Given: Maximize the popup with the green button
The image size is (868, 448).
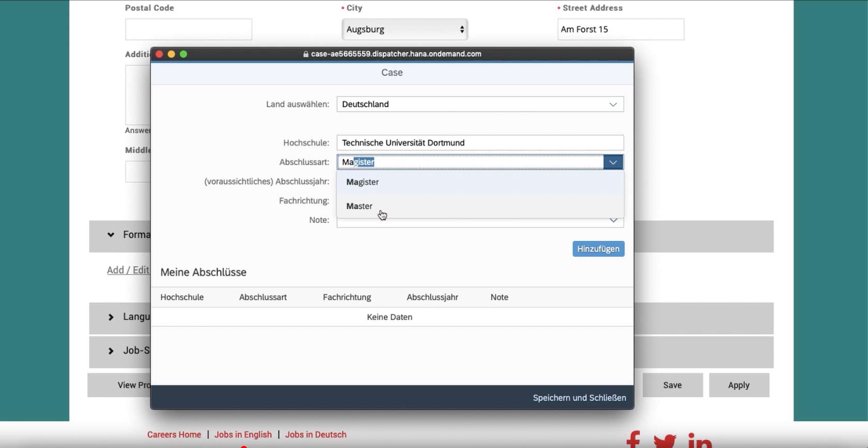Looking at the screenshot, I should 183,54.
